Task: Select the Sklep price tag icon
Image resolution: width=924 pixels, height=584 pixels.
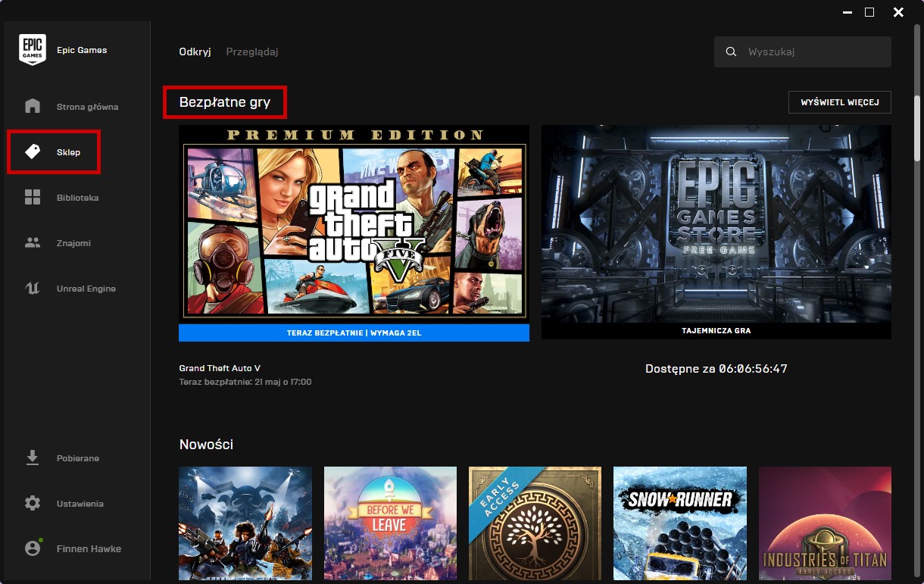Action: pyautogui.click(x=33, y=152)
